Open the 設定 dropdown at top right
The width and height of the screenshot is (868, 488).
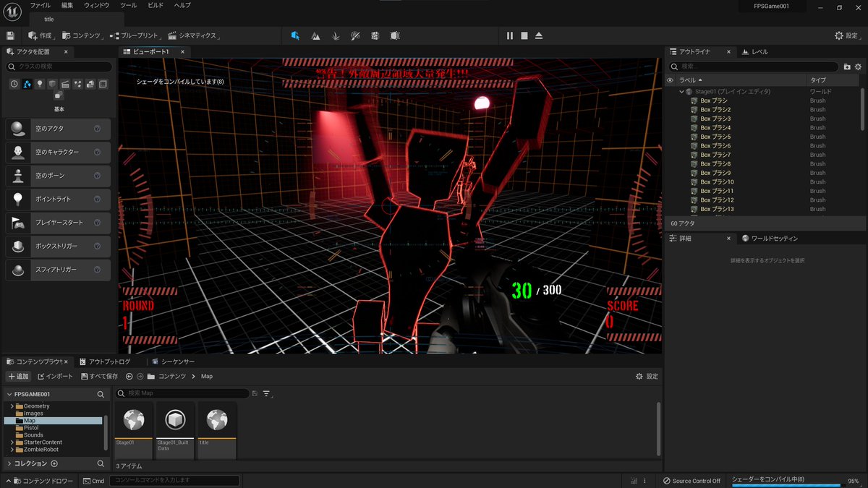click(848, 35)
